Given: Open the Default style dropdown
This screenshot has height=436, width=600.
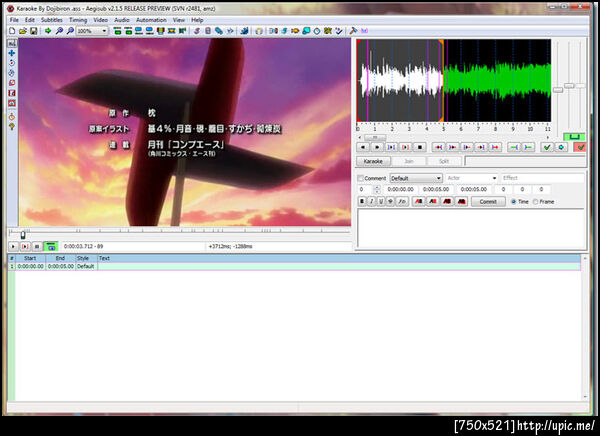Looking at the screenshot, I should click(x=439, y=178).
